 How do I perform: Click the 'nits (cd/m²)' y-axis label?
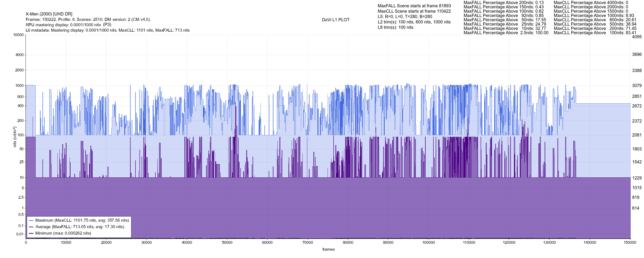(x=15, y=137)
